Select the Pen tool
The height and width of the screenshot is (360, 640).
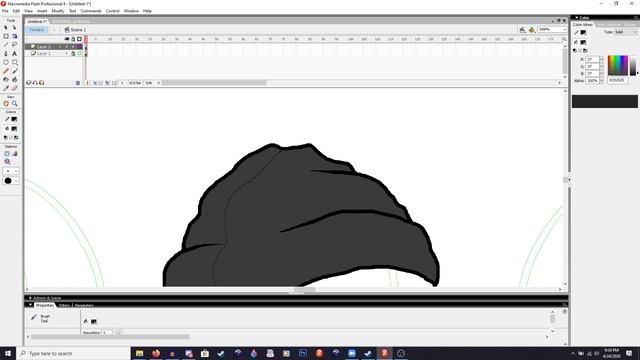(x=6, y=53)
